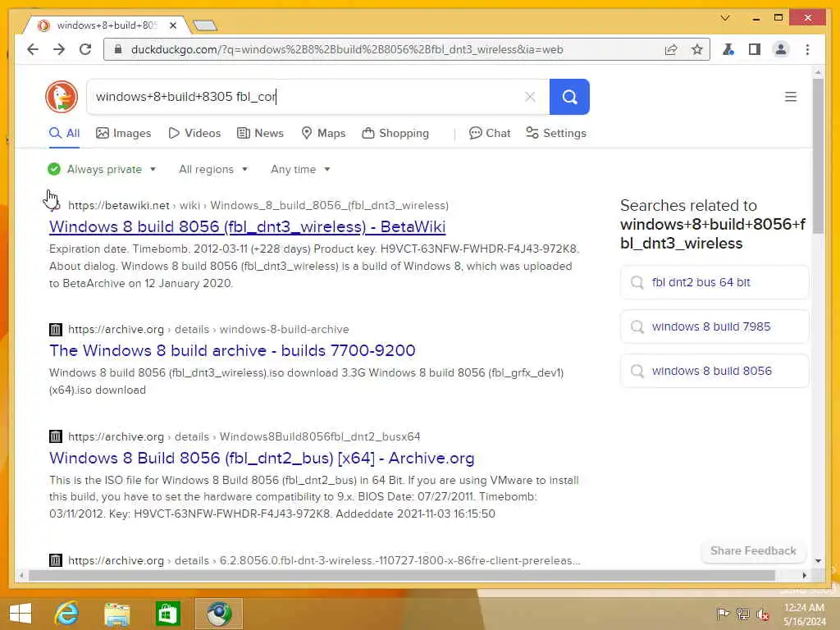Click the horizontal scrollbar thumb

(x=402, y=575)
